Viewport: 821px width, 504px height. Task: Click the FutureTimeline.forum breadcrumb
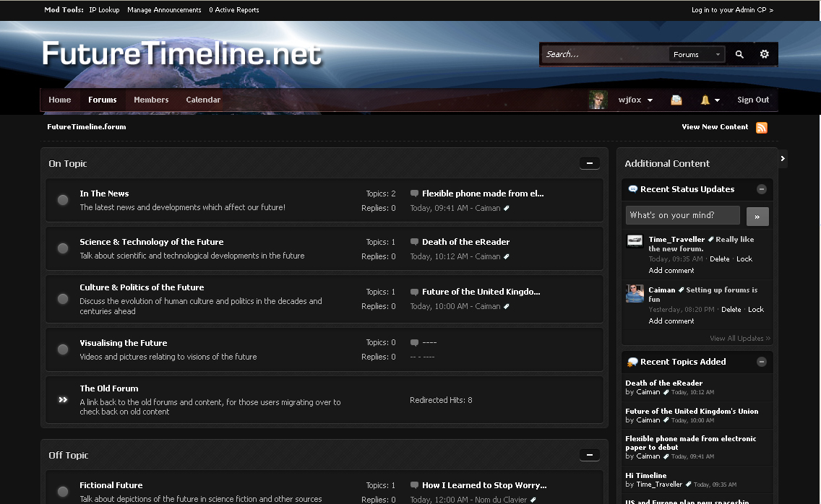(x=87, y=126)
